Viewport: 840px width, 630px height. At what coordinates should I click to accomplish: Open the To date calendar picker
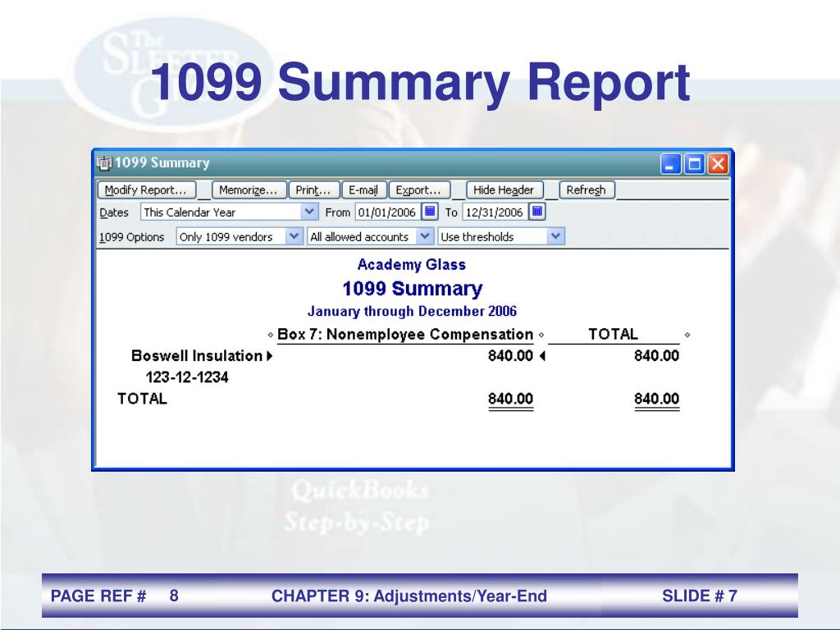[537, 212]
